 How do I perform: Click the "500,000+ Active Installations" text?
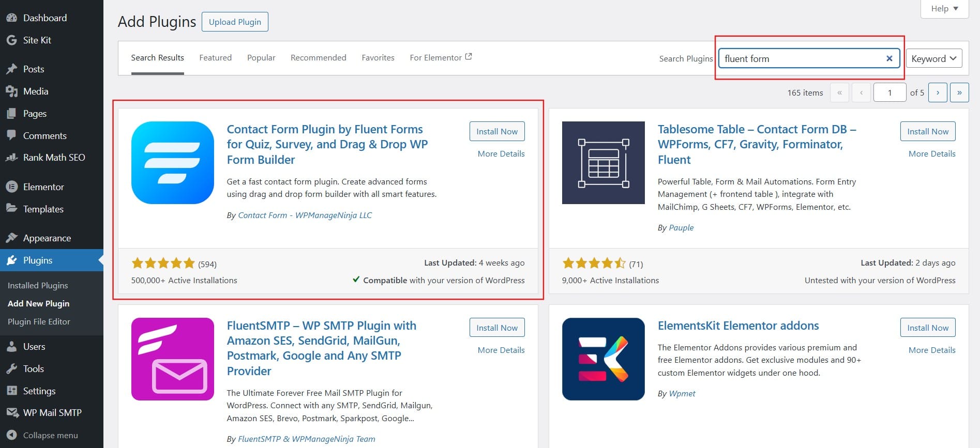[184, 280]
